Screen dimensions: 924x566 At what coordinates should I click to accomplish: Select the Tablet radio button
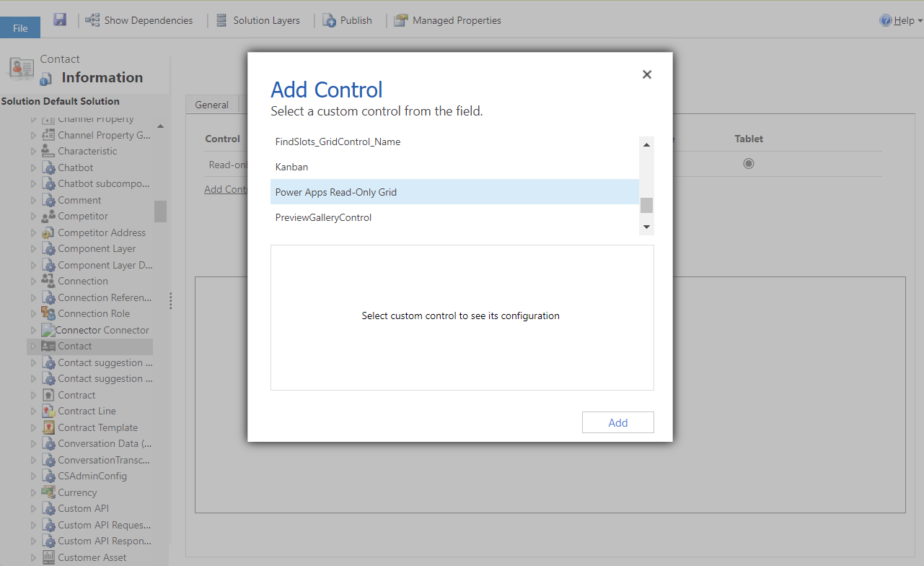749,164
